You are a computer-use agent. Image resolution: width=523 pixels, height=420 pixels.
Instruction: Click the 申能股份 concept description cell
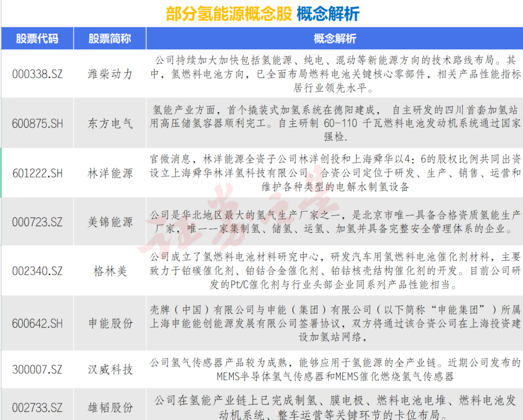click(x=334, y=323)
